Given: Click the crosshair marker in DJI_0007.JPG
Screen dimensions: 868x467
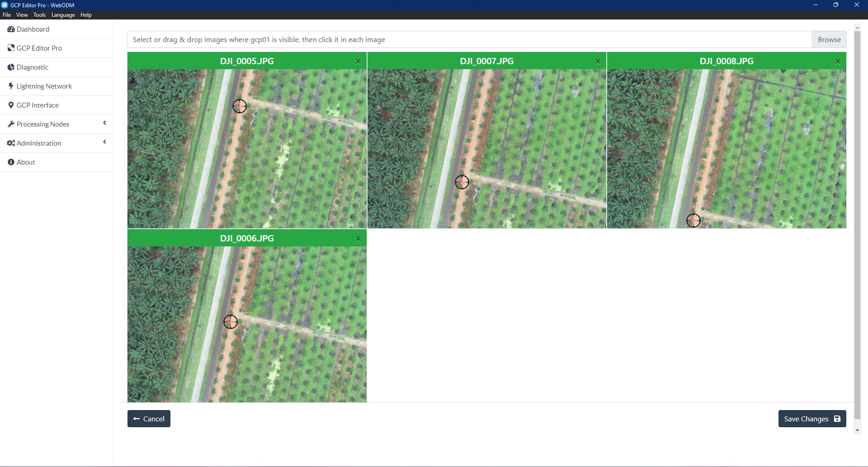Looking at the screenshot, I should [x=462, y=182].
